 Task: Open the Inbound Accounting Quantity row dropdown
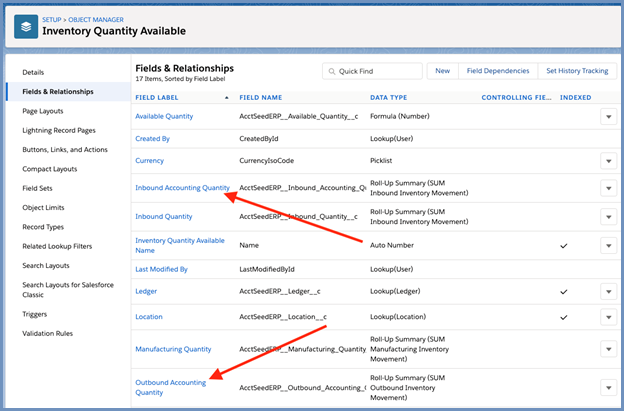pyautogui.click(x=608, y=188)
